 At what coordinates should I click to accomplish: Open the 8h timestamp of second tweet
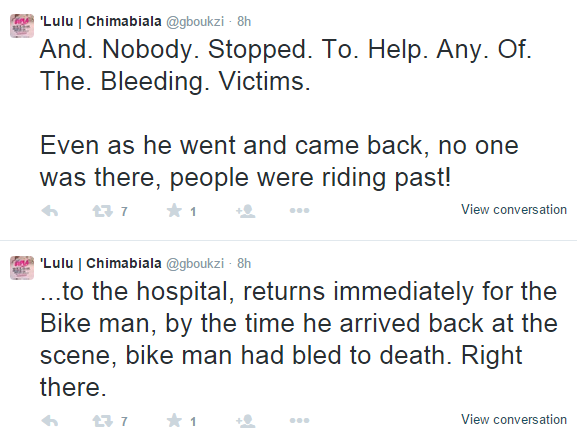tap(244, 263)
